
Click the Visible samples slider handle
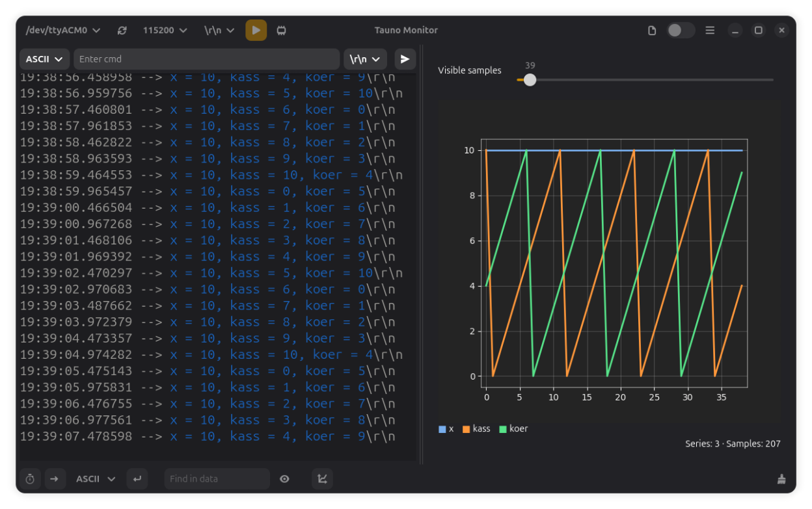[530, 80]
